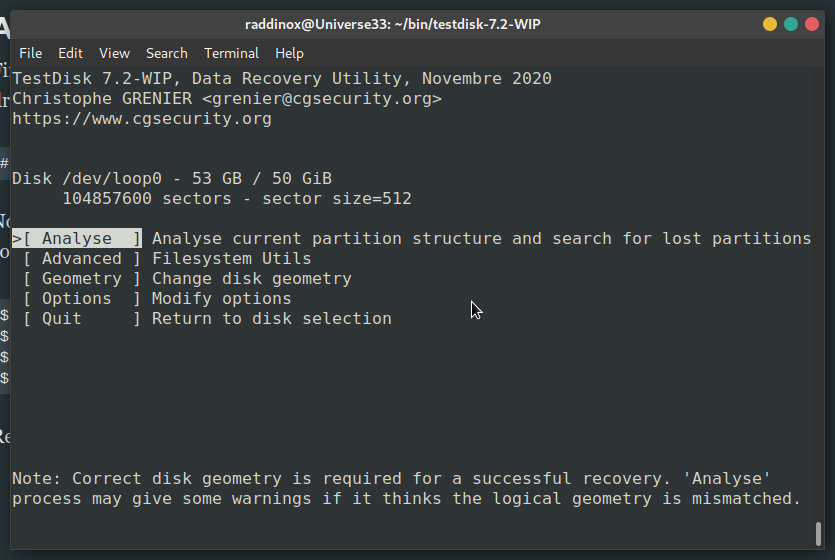Screen dimensions: 835x560
Task: Select Quit to return to disk selection
Action: 81,318
